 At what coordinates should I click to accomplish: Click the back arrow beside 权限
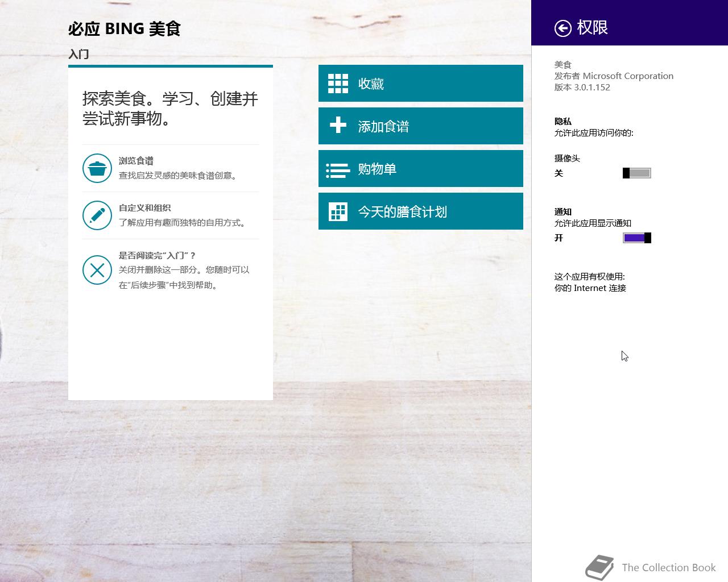click(x=563, y=28)
